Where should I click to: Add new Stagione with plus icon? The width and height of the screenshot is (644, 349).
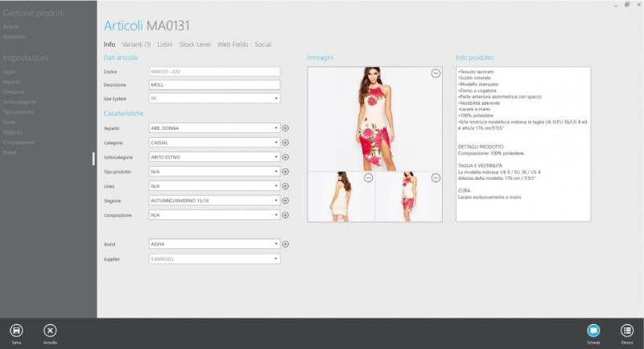click(x=286, y=201)
